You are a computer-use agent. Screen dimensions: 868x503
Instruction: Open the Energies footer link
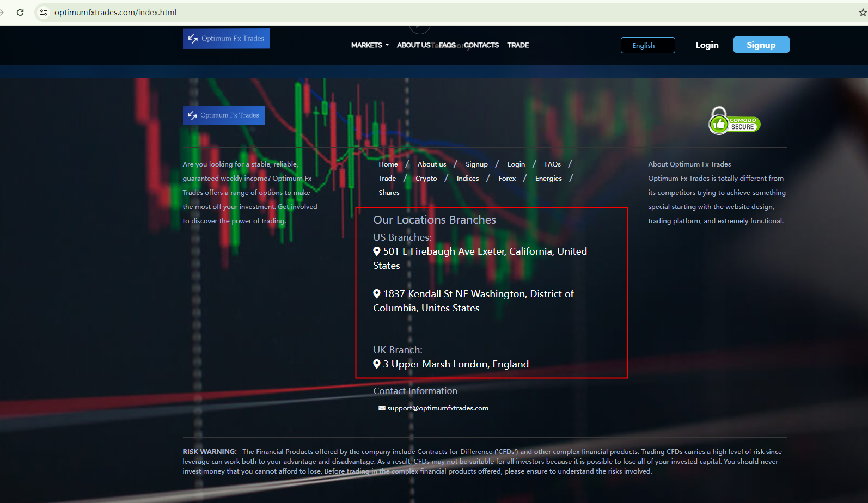point(548,179)
